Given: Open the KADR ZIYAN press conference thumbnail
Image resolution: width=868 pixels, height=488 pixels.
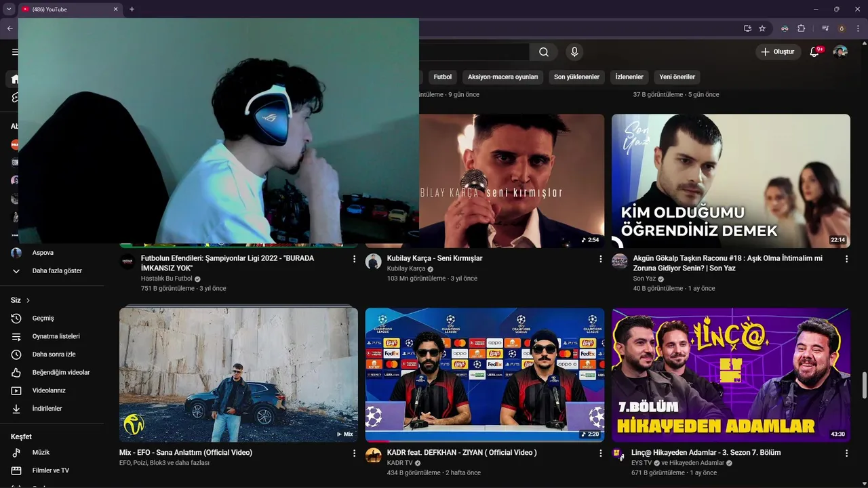Looking at the screenshot, I should 485,375.
